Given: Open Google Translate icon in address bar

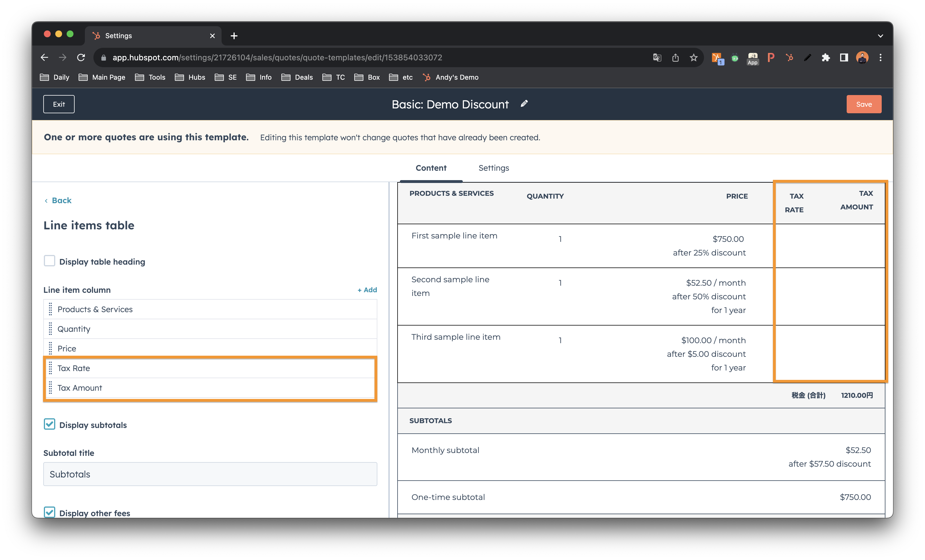Looking at the screenshot, I should click(x=657, y=57).
